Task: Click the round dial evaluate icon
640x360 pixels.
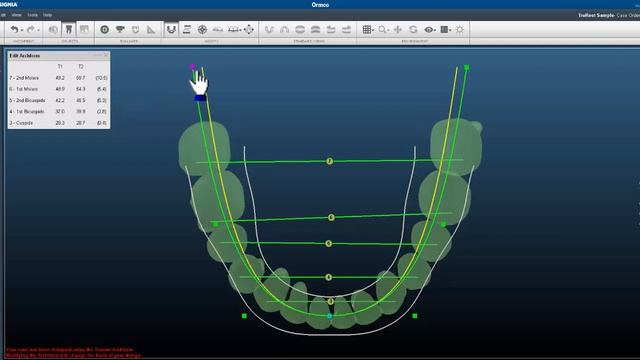Action: pos(104,29)
